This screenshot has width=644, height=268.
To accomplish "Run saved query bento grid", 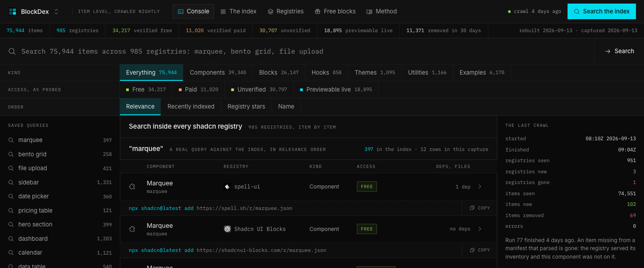I will (x=60, y=154).
